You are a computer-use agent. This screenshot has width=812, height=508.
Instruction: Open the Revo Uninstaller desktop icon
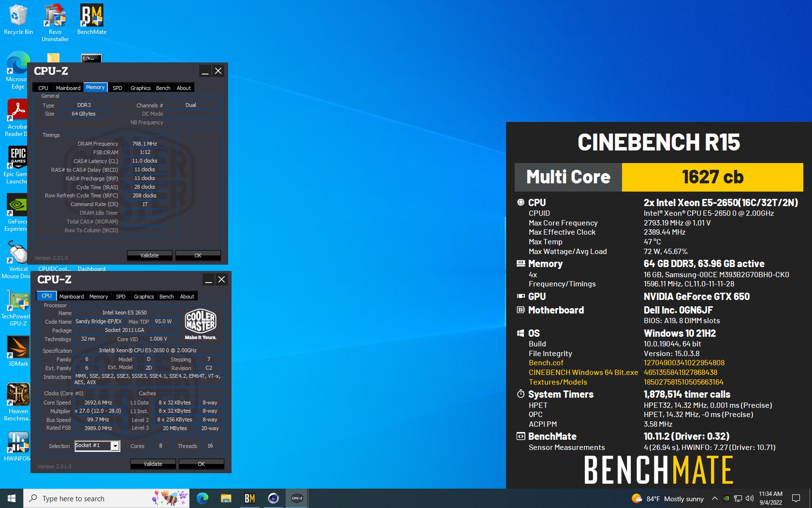coord(55,23)
